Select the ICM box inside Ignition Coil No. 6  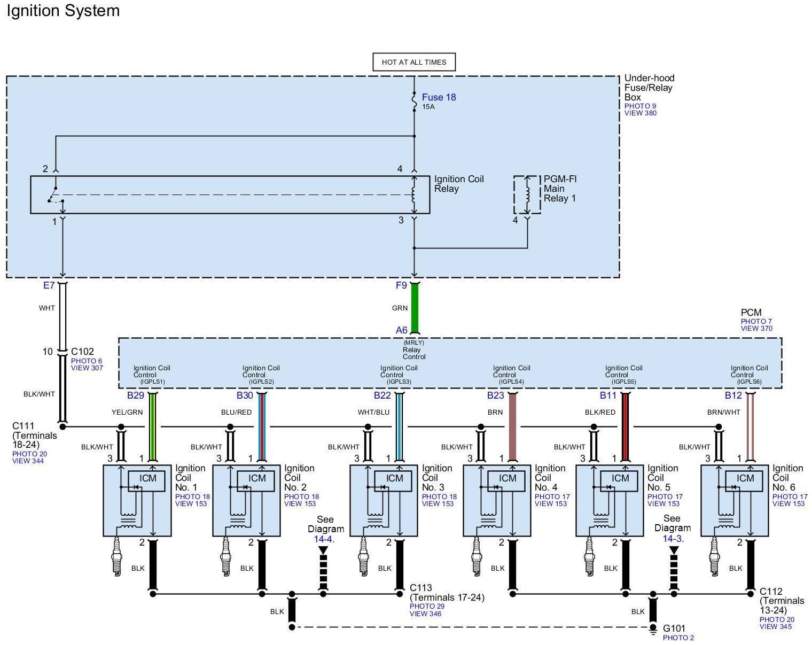click(x=745, y=479)
